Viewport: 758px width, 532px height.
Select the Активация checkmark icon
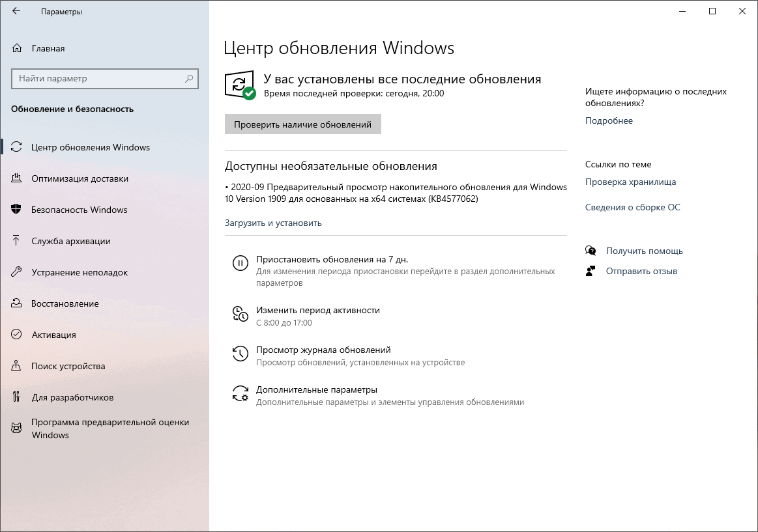click(x=16, y=335)
